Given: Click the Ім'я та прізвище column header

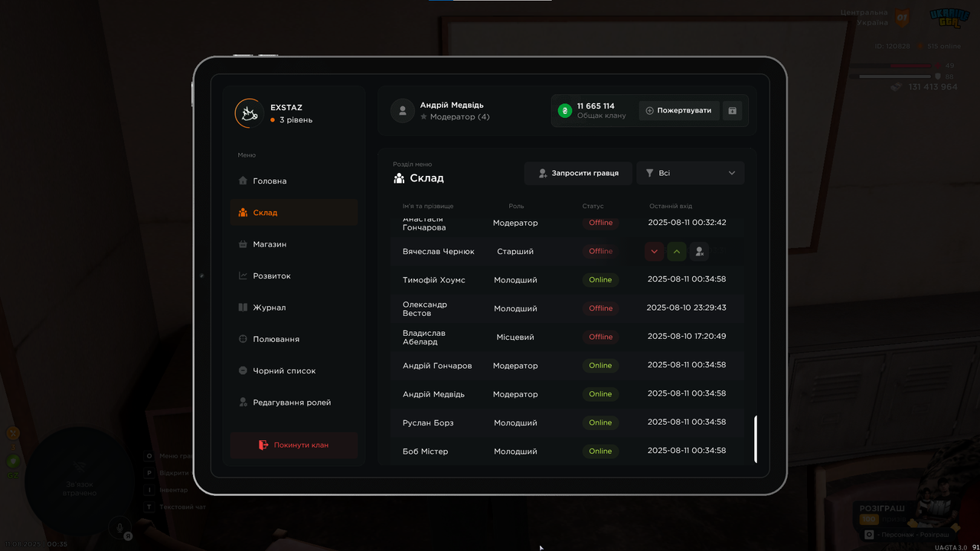Looking at the screenshot, I should tap(428, 206).
